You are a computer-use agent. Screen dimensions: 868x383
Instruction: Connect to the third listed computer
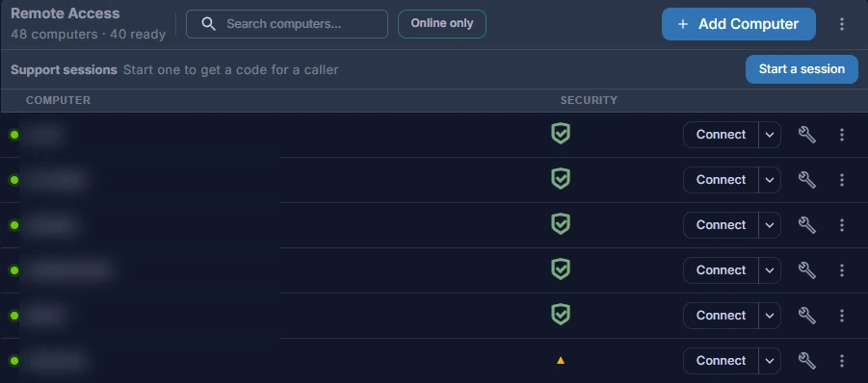click(721, 225)
